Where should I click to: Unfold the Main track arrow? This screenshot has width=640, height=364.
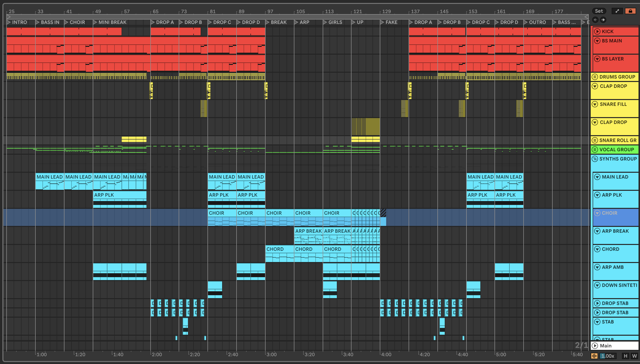595,346
